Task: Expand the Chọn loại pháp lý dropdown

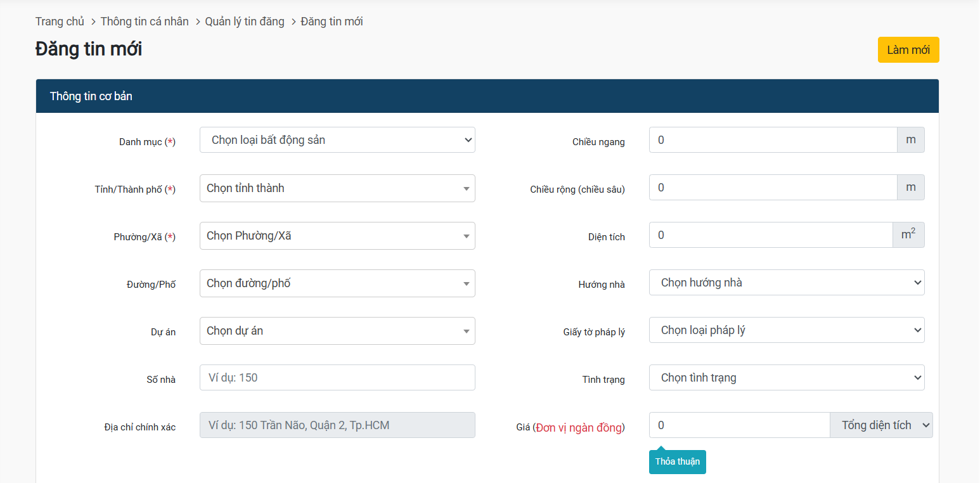Action: 786,330
